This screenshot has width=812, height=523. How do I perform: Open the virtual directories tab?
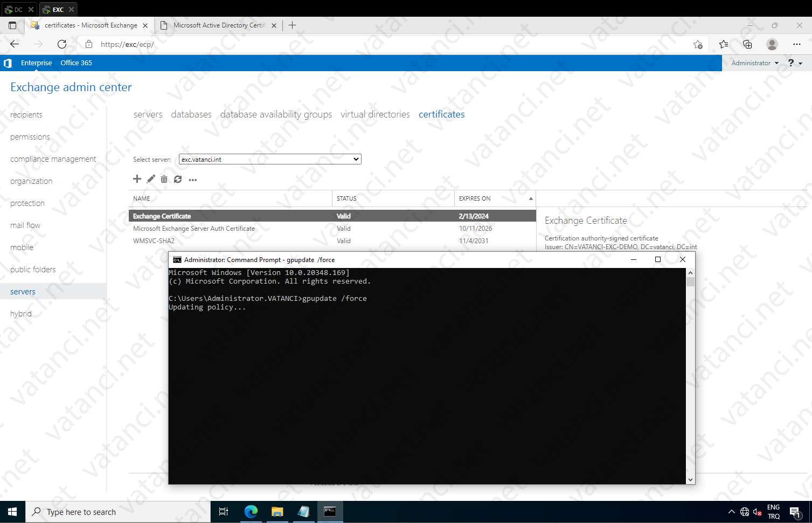pyautogui.click(x=375, y=114)
